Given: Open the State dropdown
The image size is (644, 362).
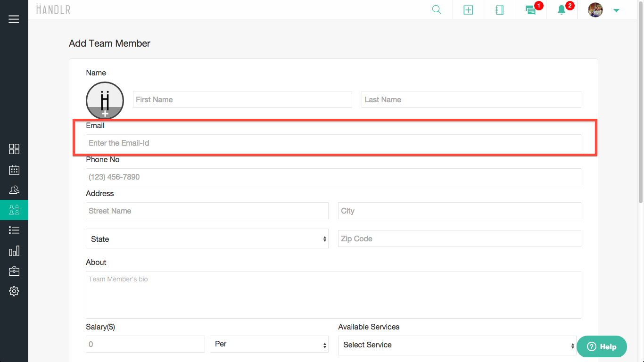Looking at the screenshot, I should (207, 239).
